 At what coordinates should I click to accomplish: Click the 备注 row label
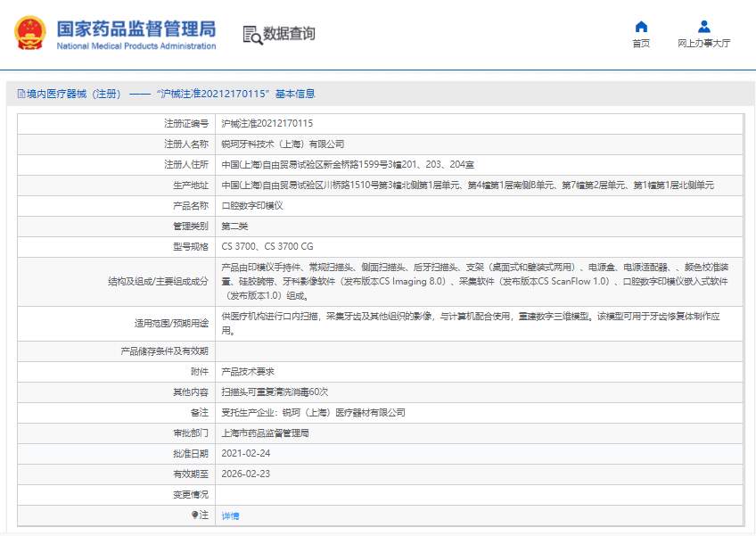200,413
